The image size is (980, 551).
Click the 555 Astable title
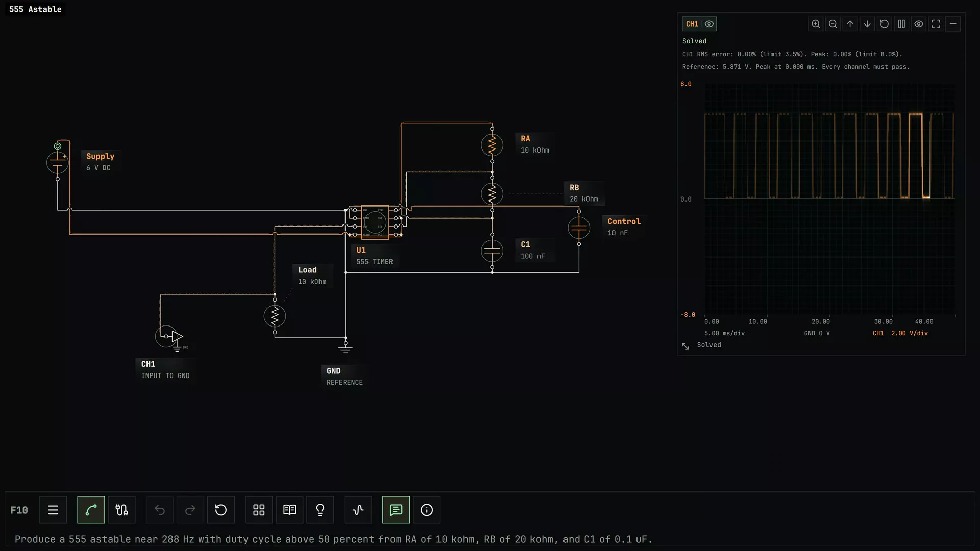35,9
